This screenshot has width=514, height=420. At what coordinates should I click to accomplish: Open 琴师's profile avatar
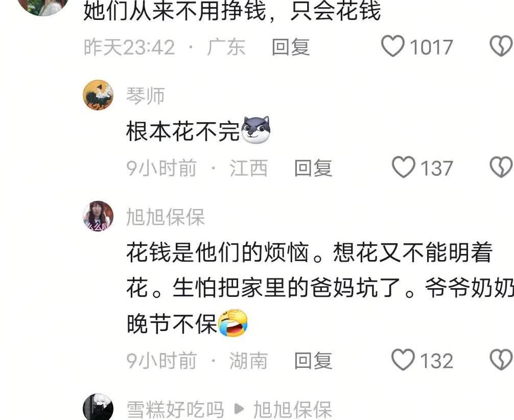pos(98,95)
